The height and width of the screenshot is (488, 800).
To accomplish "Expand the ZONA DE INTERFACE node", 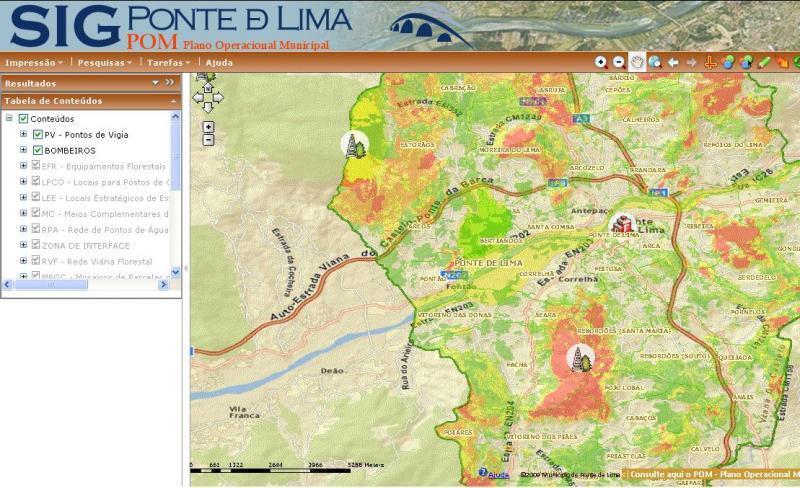I will pos(23,245).
